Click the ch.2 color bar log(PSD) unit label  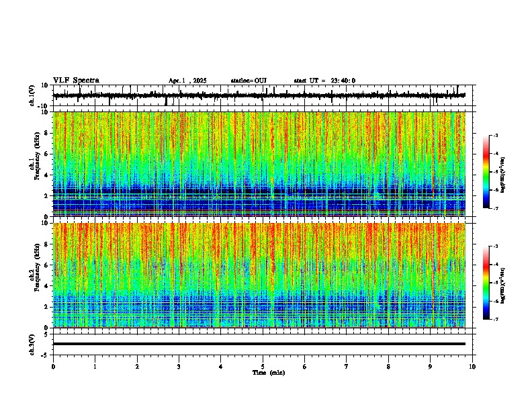tap(503, 285)
